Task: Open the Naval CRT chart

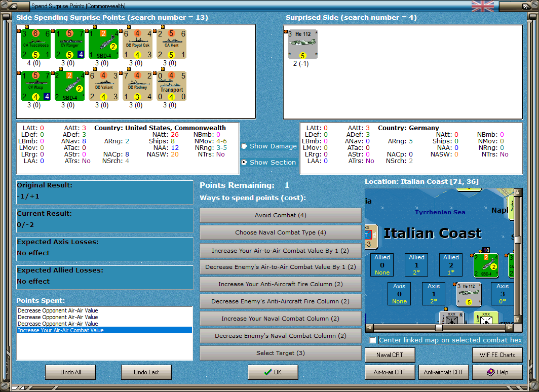Action: coord(390,355)
